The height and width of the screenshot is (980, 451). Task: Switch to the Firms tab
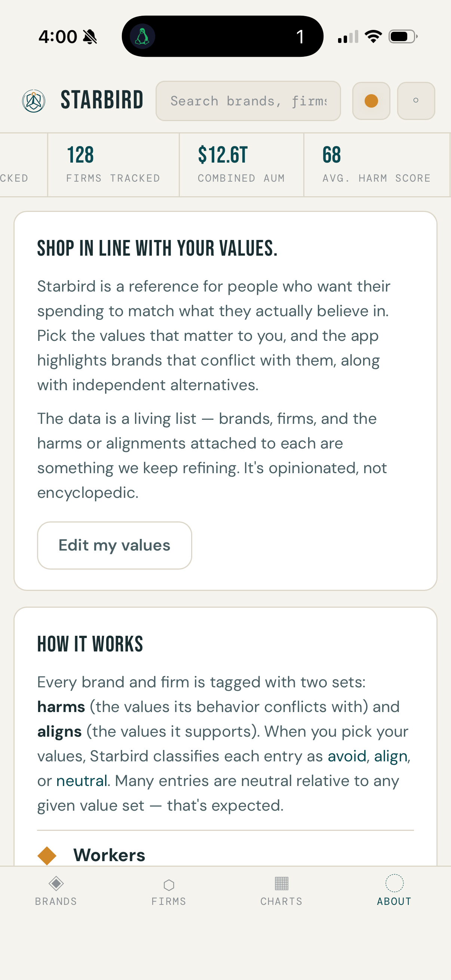[x=169, y=891]
